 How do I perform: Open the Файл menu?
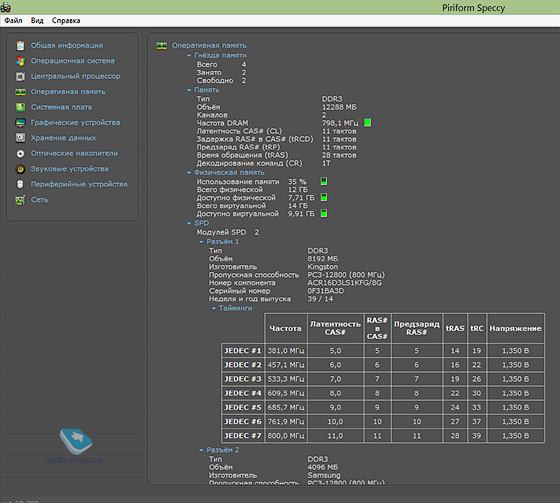[13, 20]
